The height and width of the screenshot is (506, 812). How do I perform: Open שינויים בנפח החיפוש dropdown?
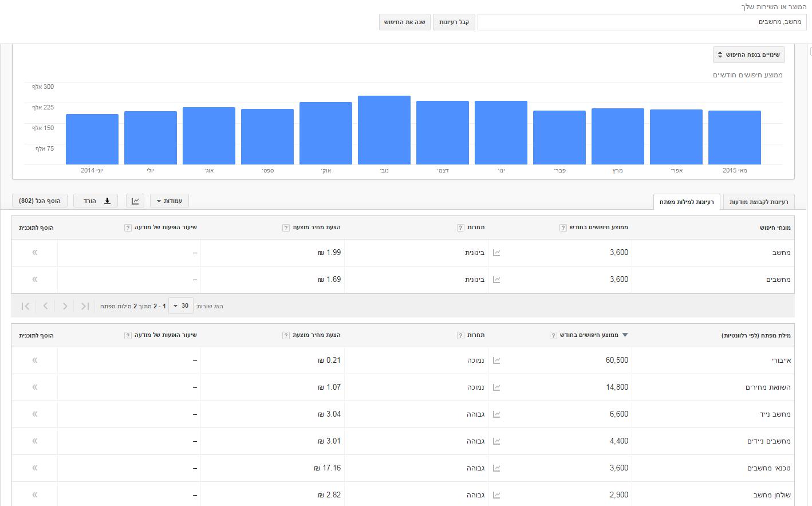pos(749,55)
